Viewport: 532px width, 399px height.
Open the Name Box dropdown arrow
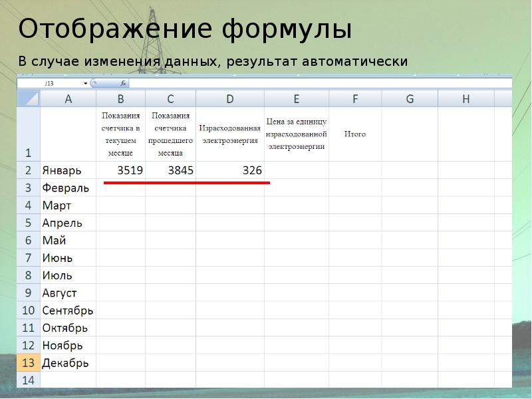coord(86,84)
